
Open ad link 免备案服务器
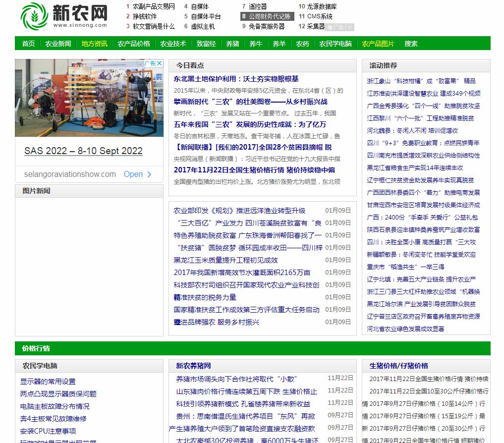[x=267, y=26]
